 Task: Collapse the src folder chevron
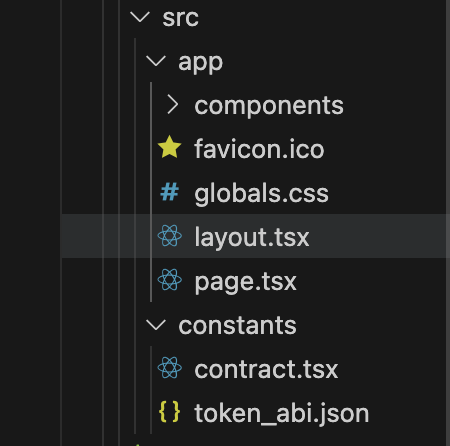[140, 17]
